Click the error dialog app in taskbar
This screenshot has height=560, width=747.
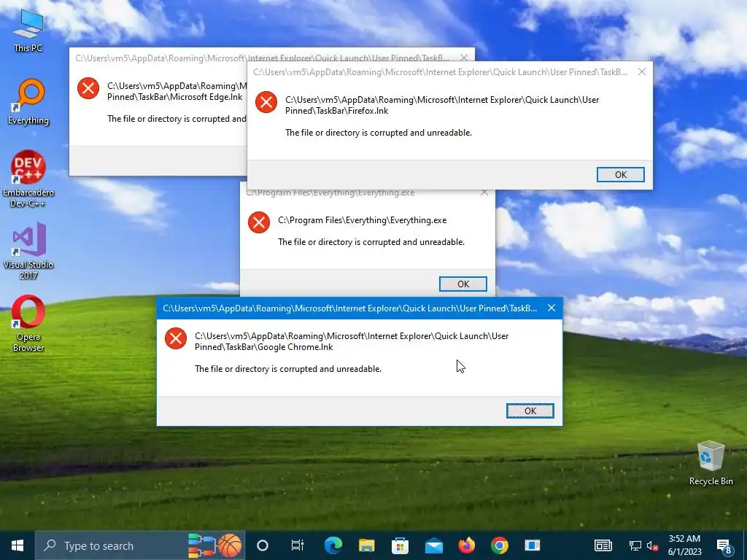pos(532,545)
